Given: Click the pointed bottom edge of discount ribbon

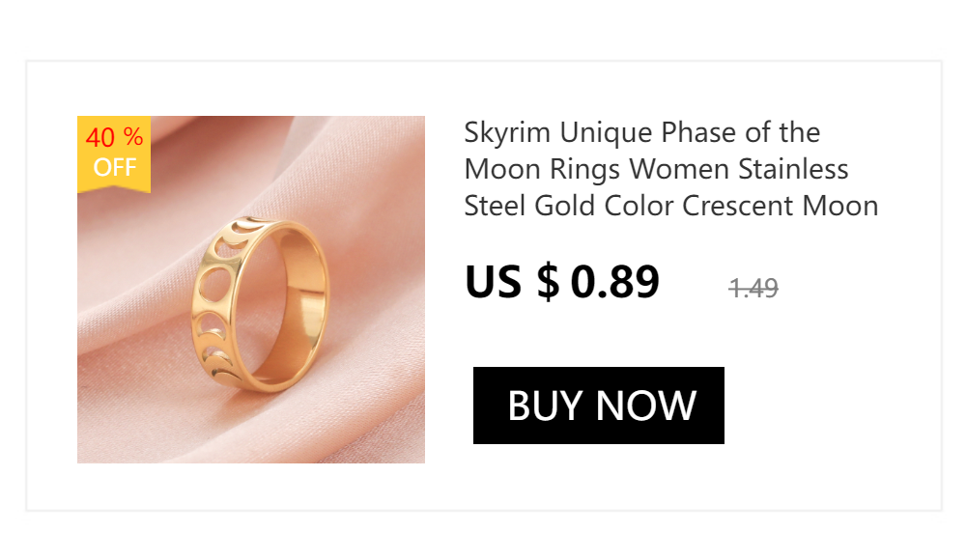Looking at the screenshot, I should tap(114, 188).
